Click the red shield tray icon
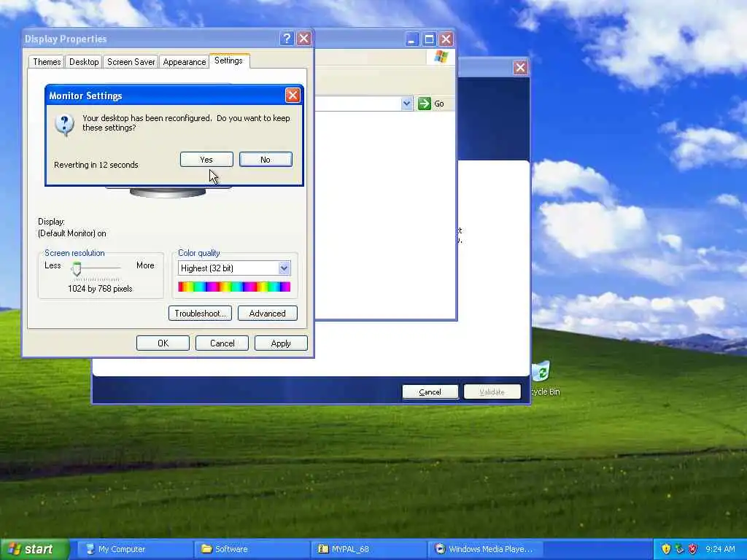Viewport: 747px width, 560px height. click(693, 549)
